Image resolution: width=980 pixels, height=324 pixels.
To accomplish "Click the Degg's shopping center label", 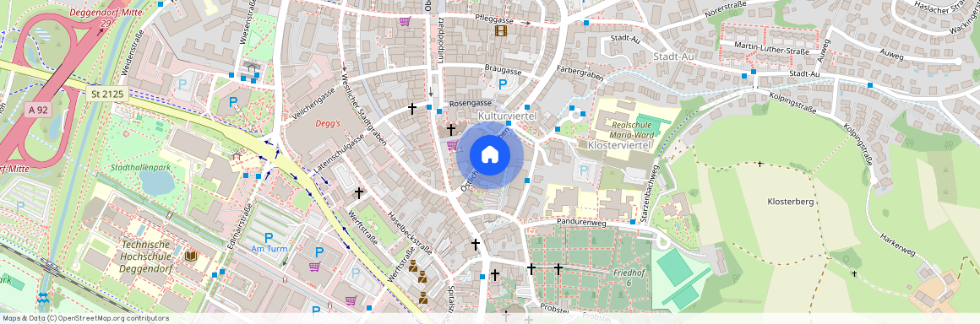I will 328,123.
